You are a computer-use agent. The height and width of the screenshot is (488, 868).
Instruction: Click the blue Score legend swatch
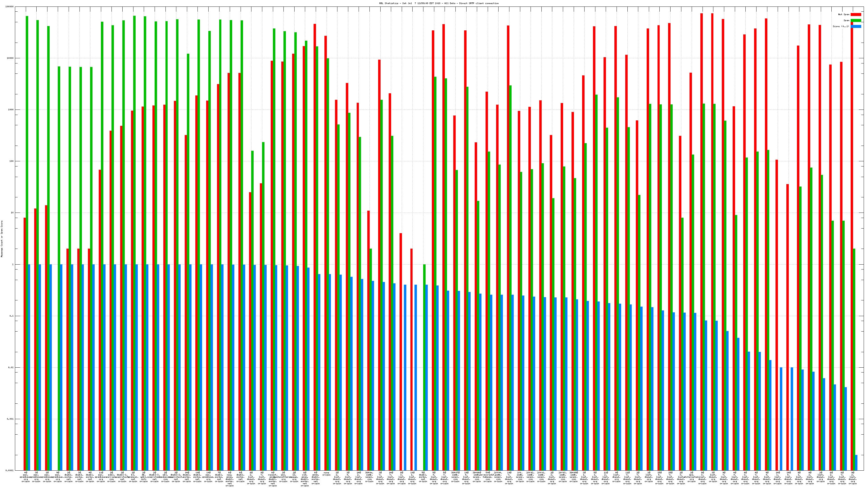pyautogui.click(x=856, y=26)
